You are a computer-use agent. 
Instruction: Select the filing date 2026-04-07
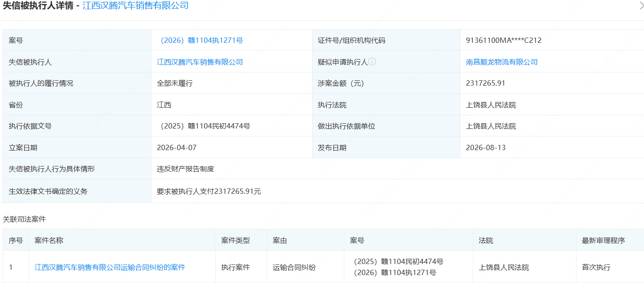point(177,147)
